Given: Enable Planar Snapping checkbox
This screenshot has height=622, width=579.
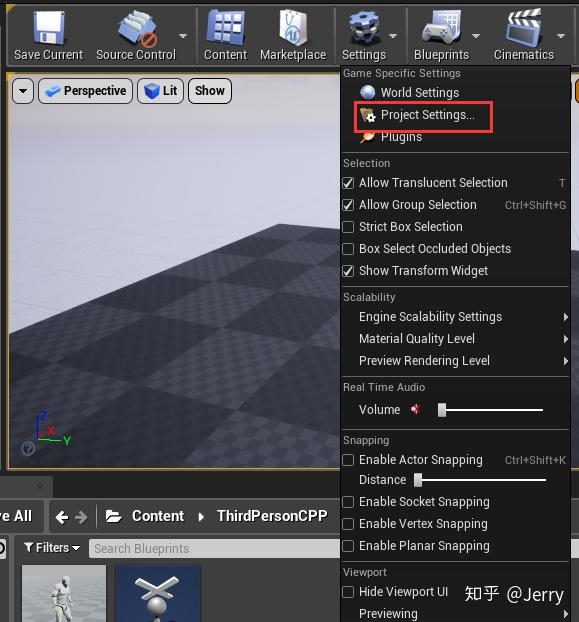Looking at the screenshot, I should (x=348, y=546).
